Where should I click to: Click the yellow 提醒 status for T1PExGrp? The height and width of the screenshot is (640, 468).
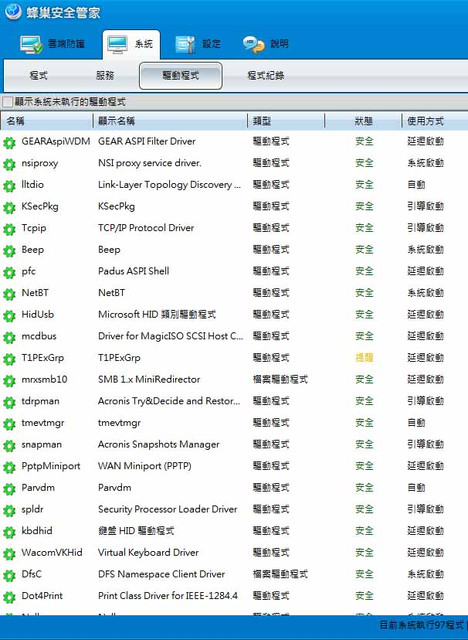(364, 358)
